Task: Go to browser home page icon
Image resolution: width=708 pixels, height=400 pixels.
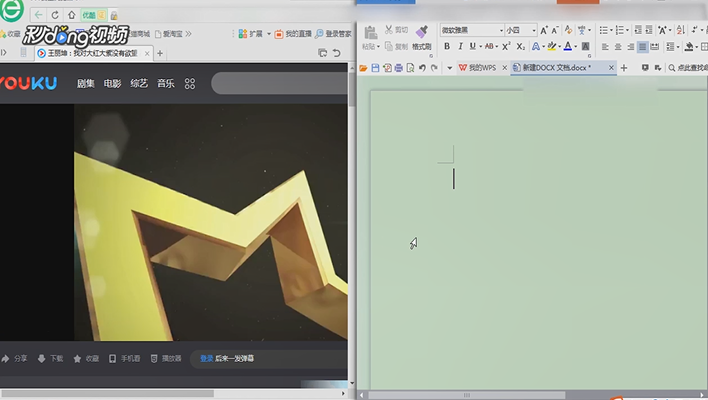Action: point(71,15)
